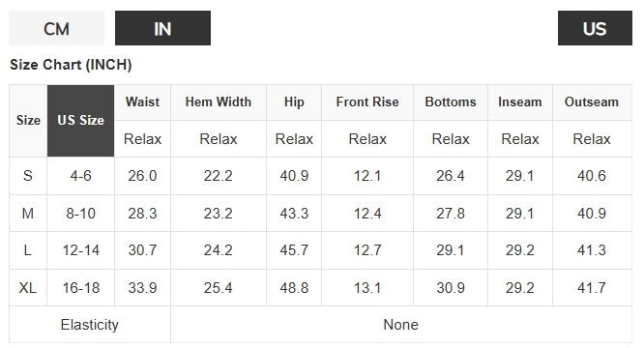The image size is (644, 348).
Task: Select the IN unit toggle
Action: [162, 28]
